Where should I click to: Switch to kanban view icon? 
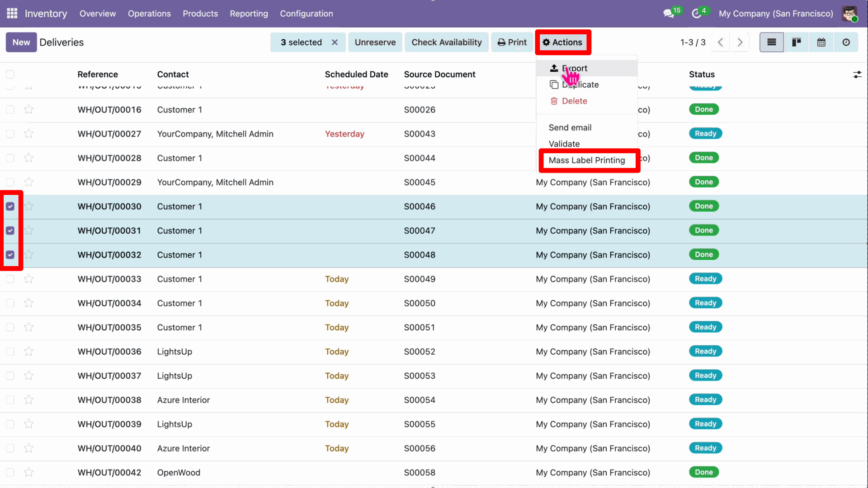[x=797, y=42]
